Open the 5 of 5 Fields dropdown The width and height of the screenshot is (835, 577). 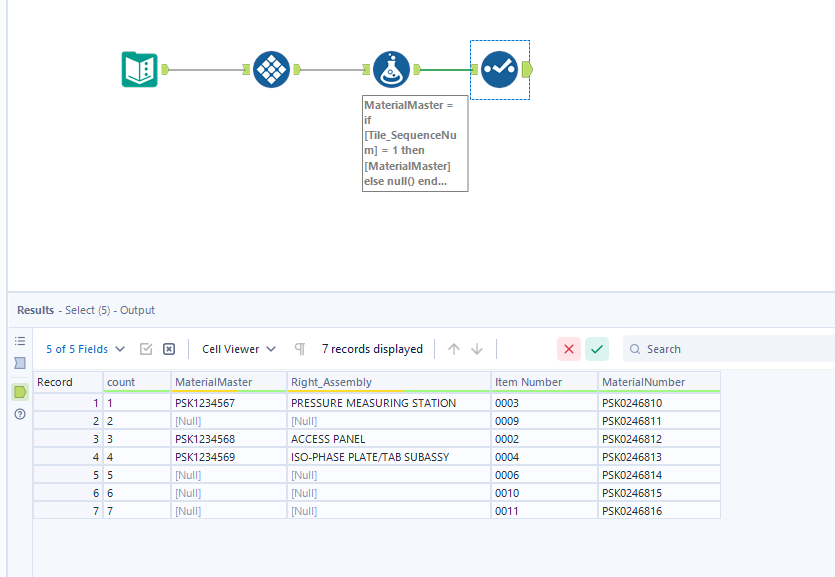(85, 349)
